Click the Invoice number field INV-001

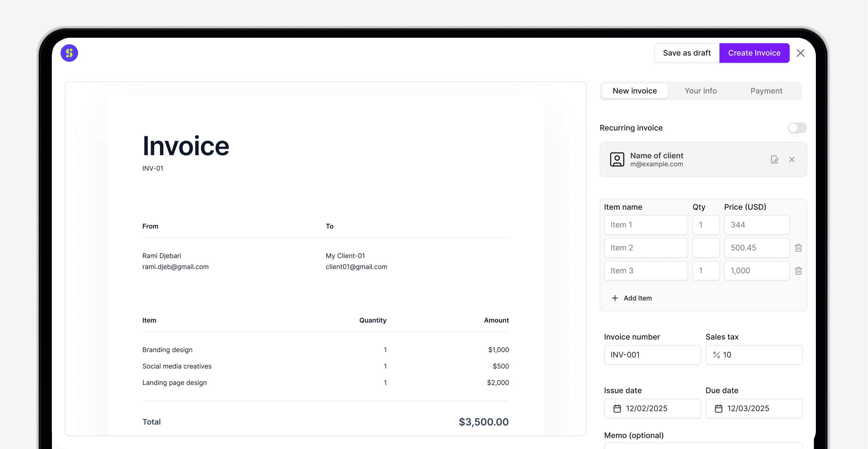tap(652, 355)
